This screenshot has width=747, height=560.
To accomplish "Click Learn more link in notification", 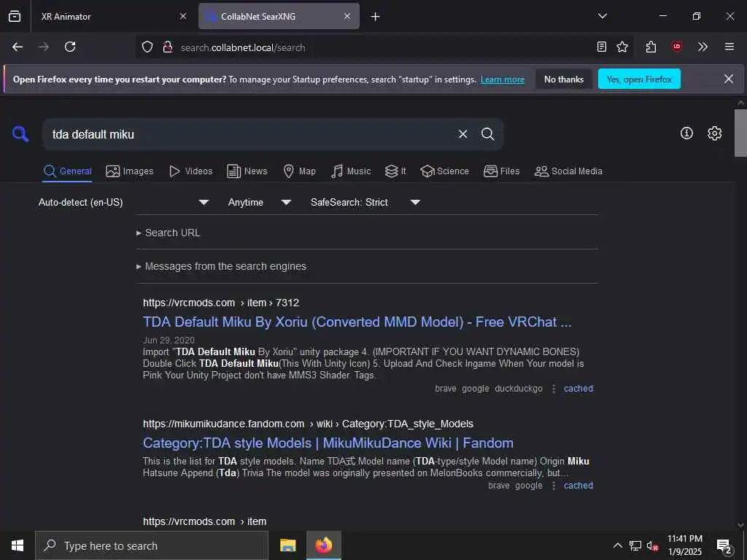I will [x=503, y=79].
